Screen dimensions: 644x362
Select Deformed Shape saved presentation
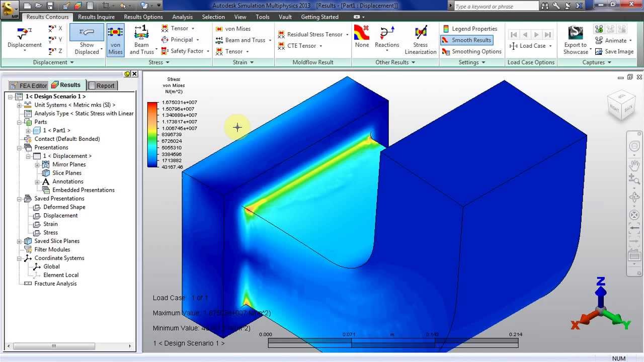64,207
